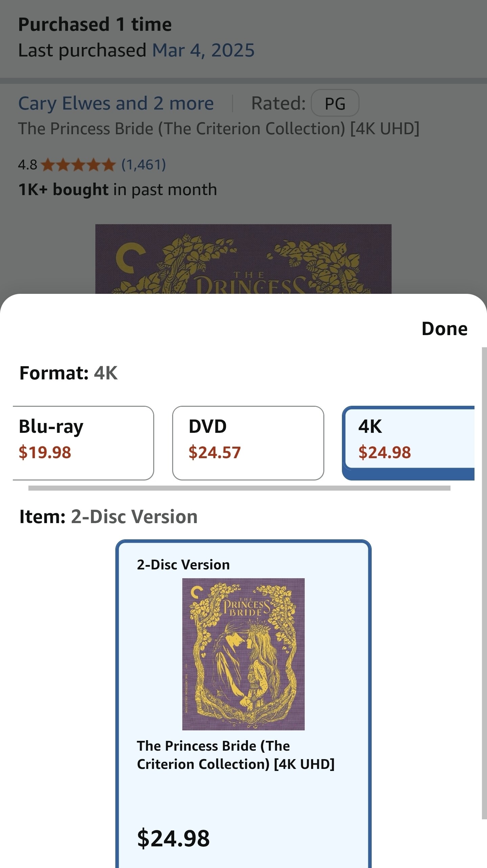Tap the product title in the item card
Screen dimensions: 487x868
pos(236,755)
